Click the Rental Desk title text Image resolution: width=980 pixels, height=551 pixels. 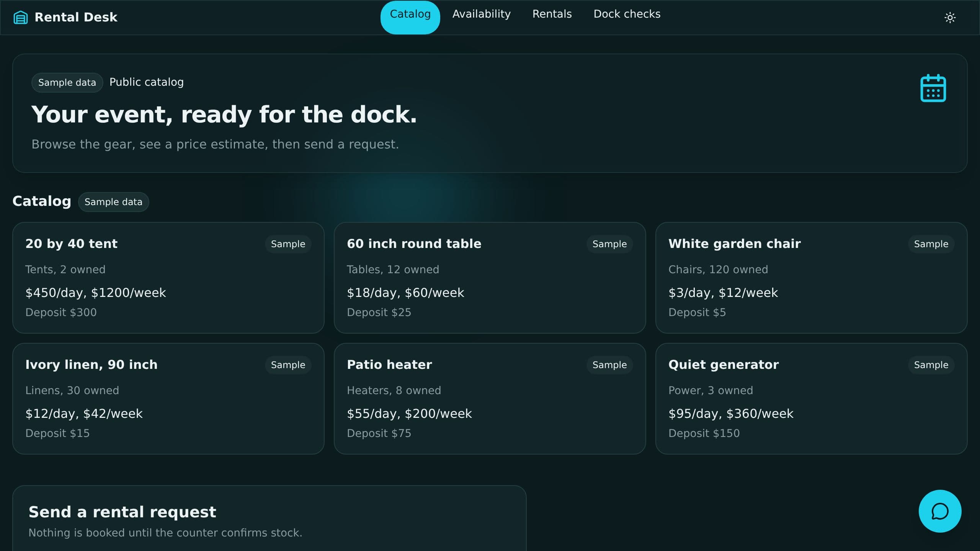pos(76,17)
